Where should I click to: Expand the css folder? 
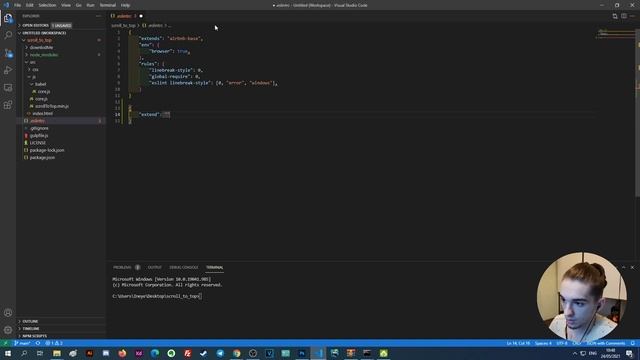coord(35,69)
